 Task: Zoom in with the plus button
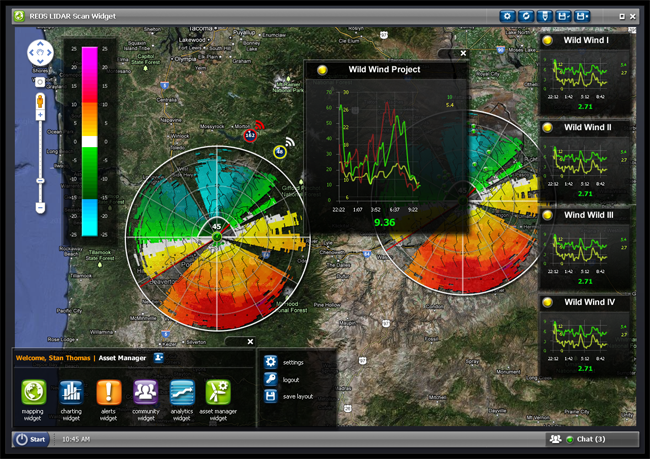click(40, 115)
